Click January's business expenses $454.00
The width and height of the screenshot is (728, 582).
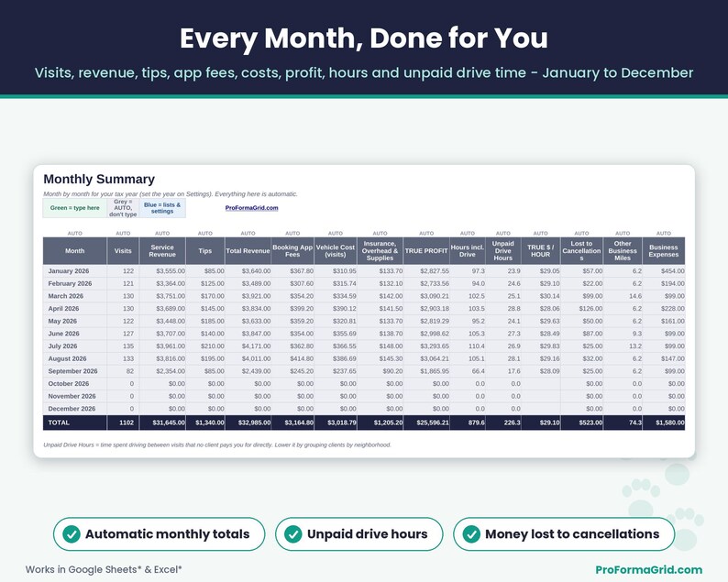pos(664,271)
